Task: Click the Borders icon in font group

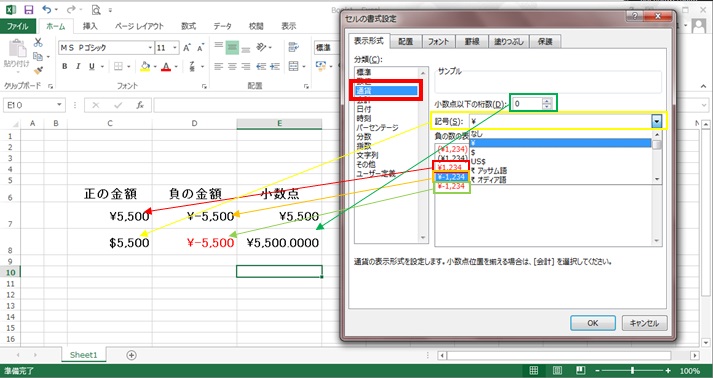Action: pyautogui.click(x=118, y=66)
